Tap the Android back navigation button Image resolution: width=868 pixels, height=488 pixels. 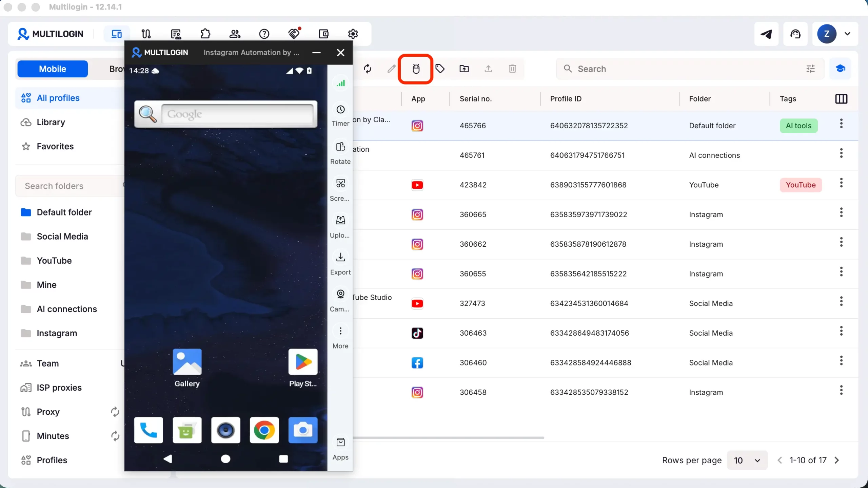[x=168, y=459]
